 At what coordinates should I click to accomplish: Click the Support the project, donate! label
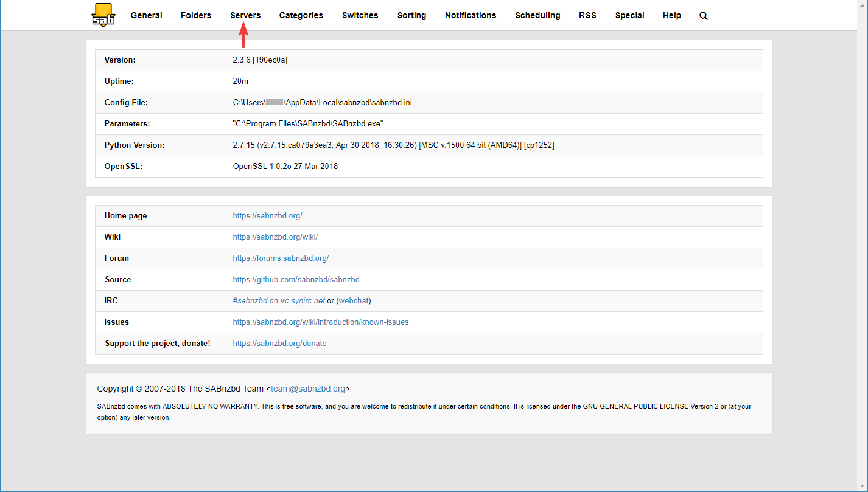pyautogui.click(x=158, y=343)
